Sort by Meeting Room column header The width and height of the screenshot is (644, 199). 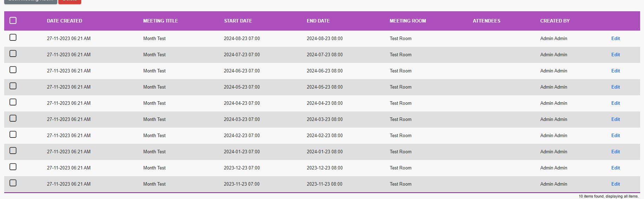408,21
